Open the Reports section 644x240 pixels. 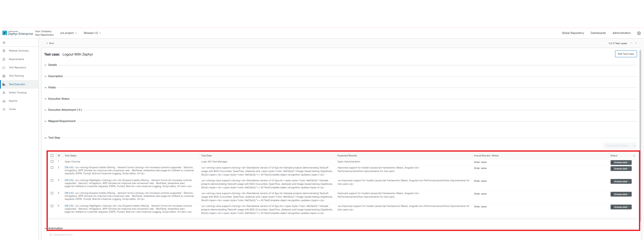(x=13, y=101)
